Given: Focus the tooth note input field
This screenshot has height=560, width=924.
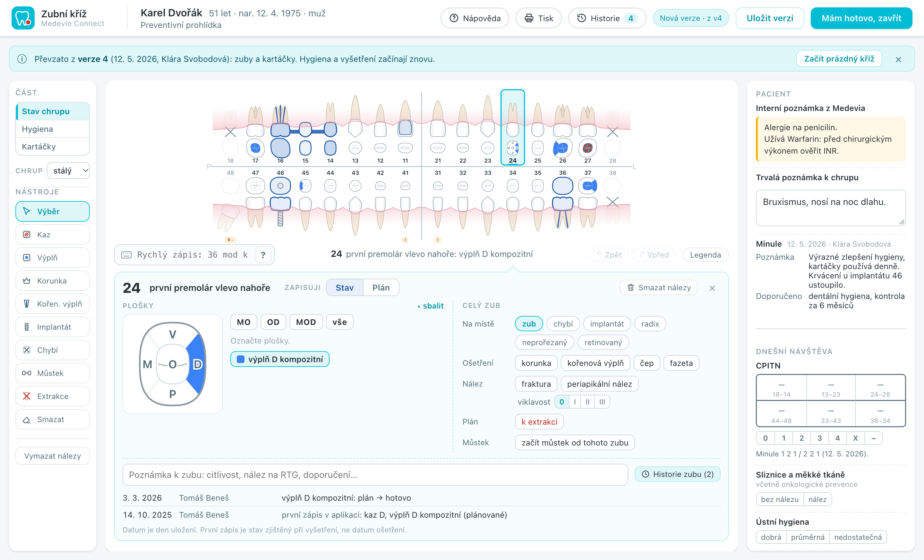Looking at the screenshot, I should point(375,475).
